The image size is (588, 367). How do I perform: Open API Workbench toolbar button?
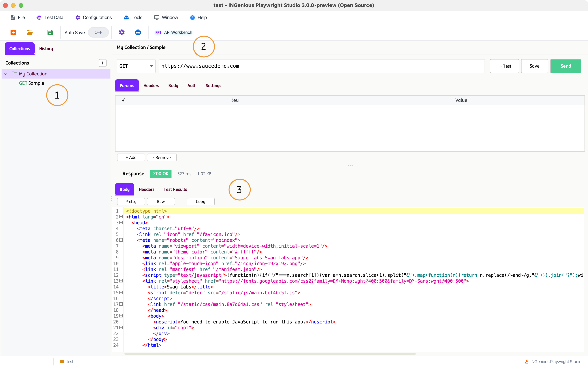[x=174, y=32]
